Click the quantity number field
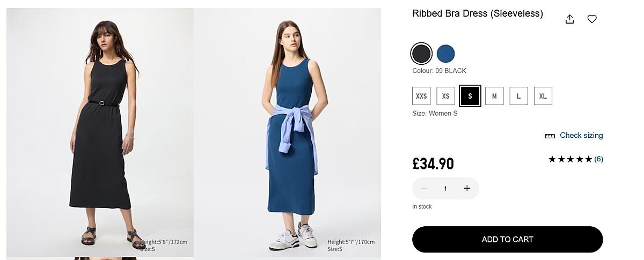The width and height of the screenshot is (644, 260). 445,189
